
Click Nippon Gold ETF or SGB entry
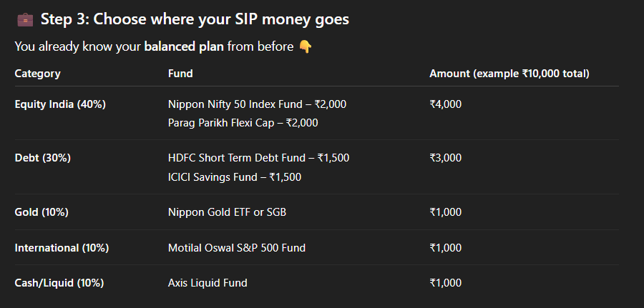228,212
